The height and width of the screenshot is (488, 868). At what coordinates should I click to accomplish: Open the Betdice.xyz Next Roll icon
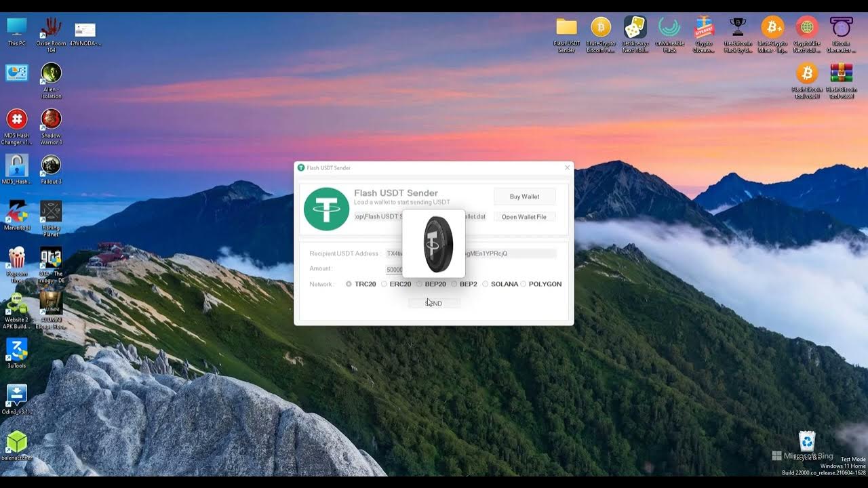click(635, 35)
